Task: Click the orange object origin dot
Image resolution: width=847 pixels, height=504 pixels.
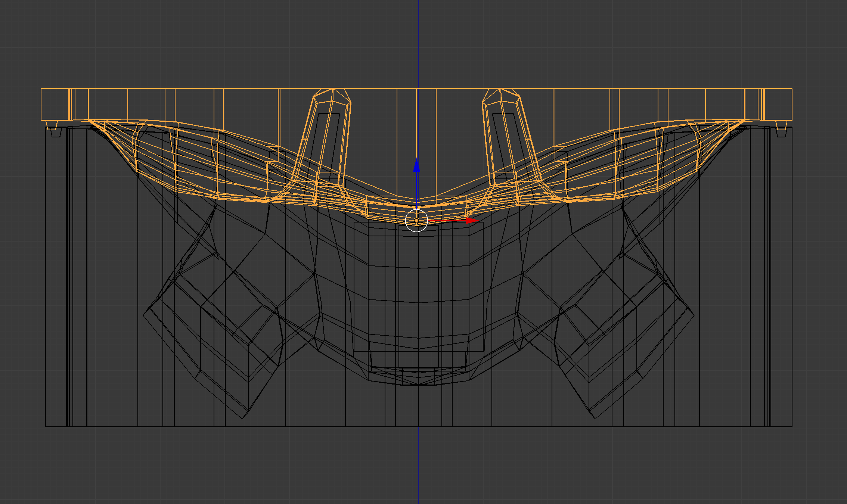Action: (416, 221)
